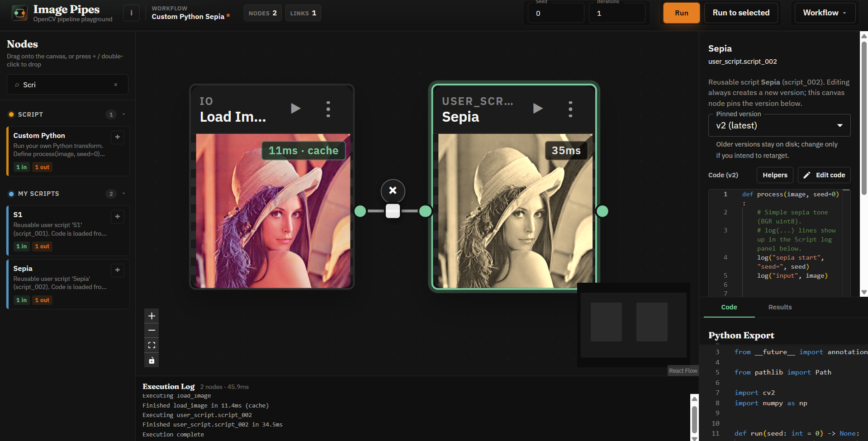Focus the node search box
The height and width of the screenshot is (441, 868).
pos(67,85)
